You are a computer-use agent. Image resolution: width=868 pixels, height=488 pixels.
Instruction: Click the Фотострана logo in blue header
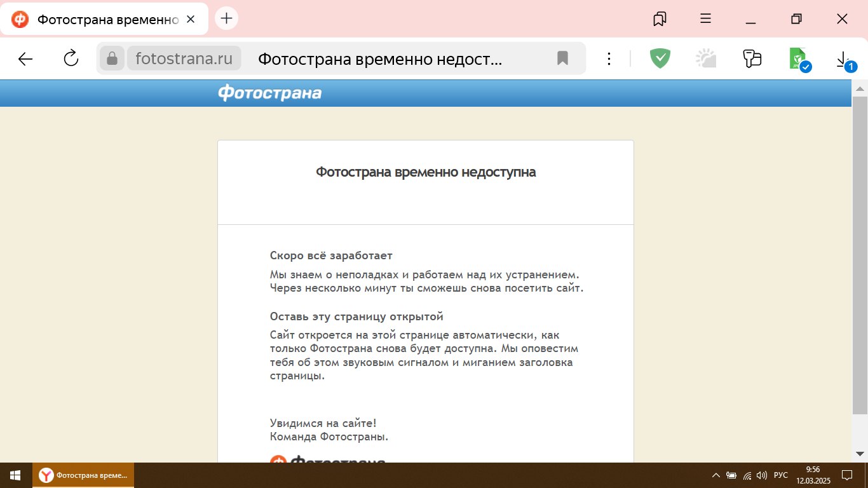[x=269, y=93]
